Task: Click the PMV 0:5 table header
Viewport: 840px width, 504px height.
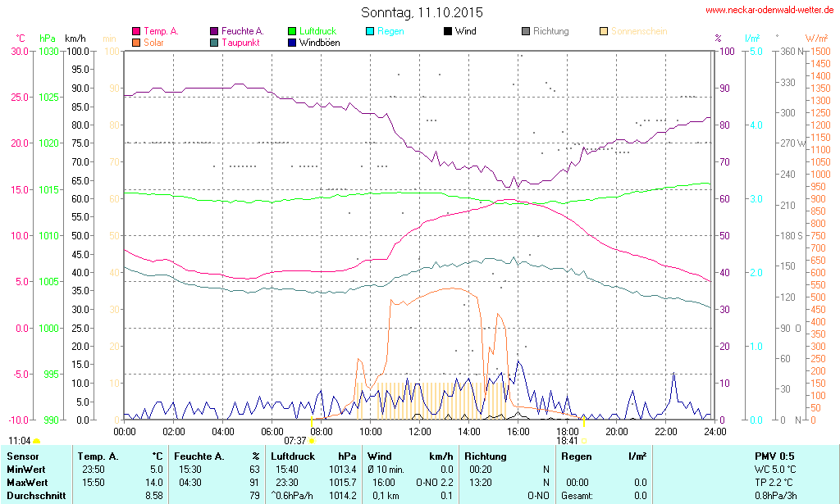Action: pos(774,456)
